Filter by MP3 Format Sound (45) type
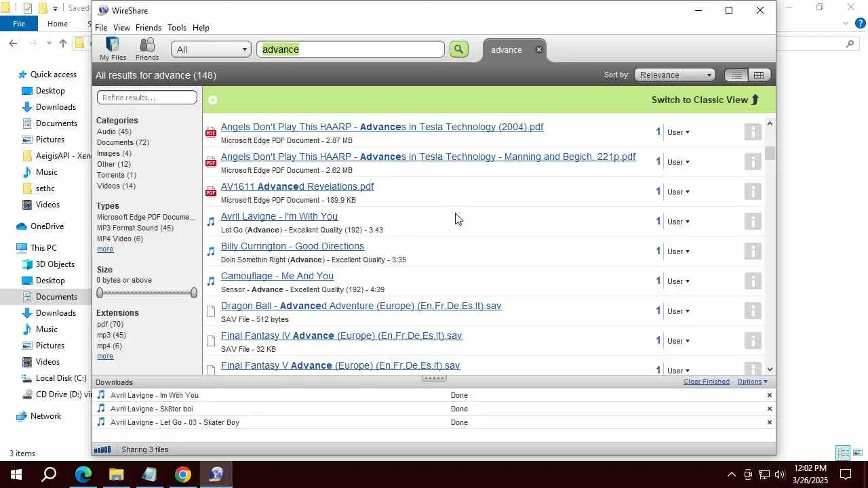 pyautogui.click(x=135, y=228)
